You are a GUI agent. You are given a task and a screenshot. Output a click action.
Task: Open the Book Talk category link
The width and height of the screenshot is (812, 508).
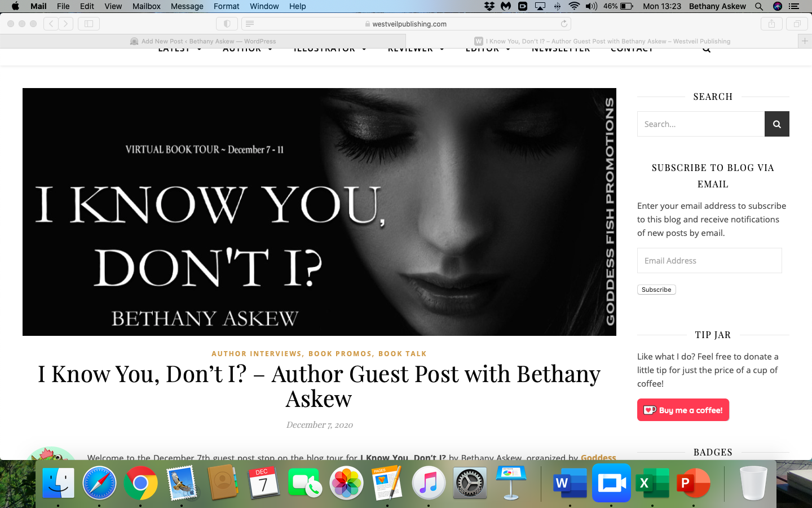click(403, 354)
